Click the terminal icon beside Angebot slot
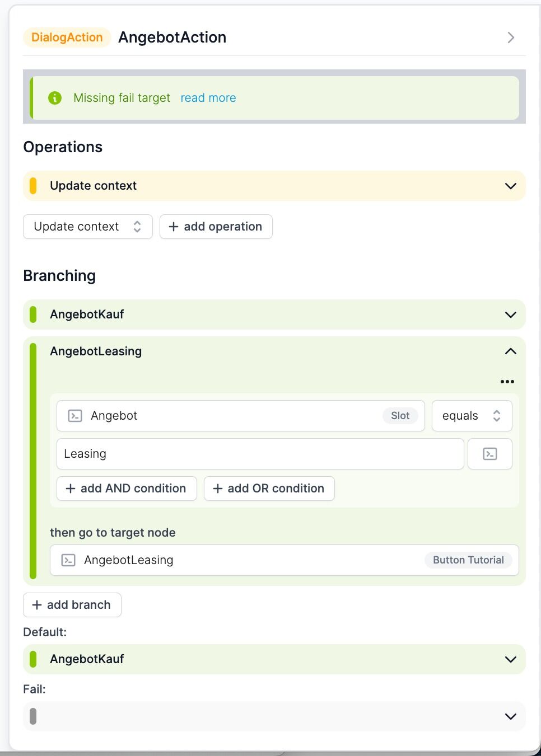Viewport: 541px width, 756px height. coord(75,416)
